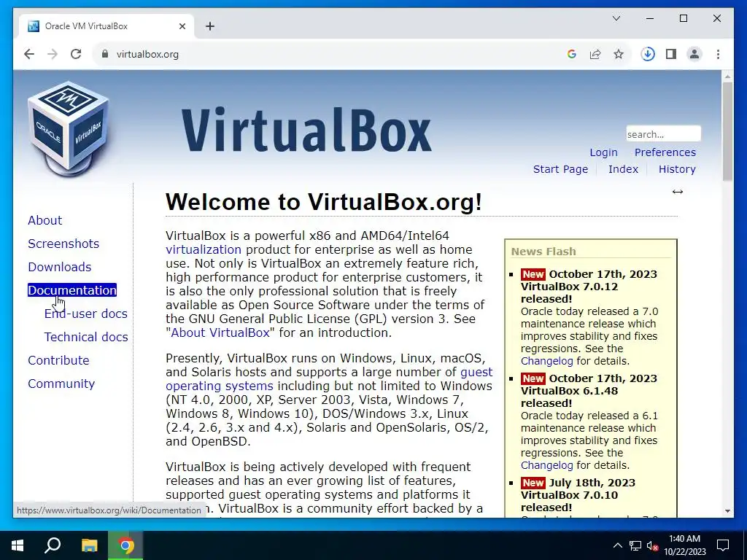Follow the virtualization link in the intro
This screenshot has width=747, height=560.
(204, 249)
